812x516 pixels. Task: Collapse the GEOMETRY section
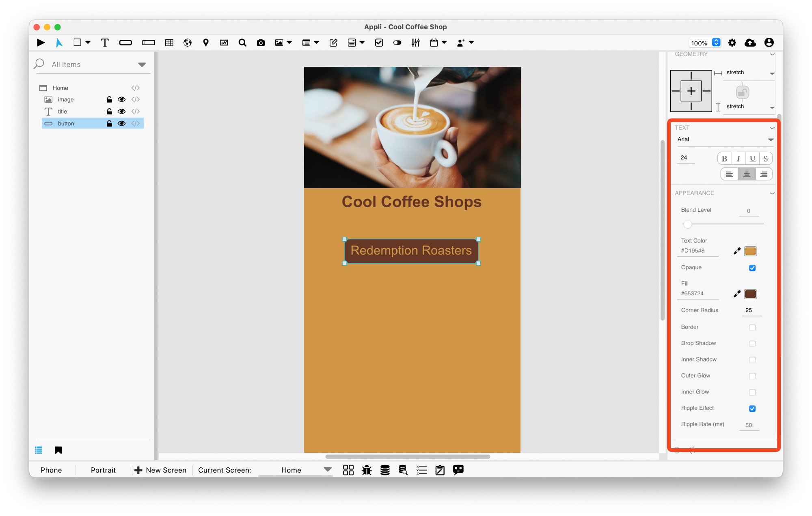point(772,54)
